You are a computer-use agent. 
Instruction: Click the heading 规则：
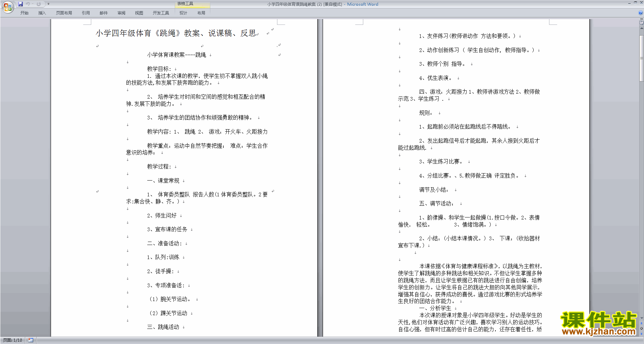425,113
